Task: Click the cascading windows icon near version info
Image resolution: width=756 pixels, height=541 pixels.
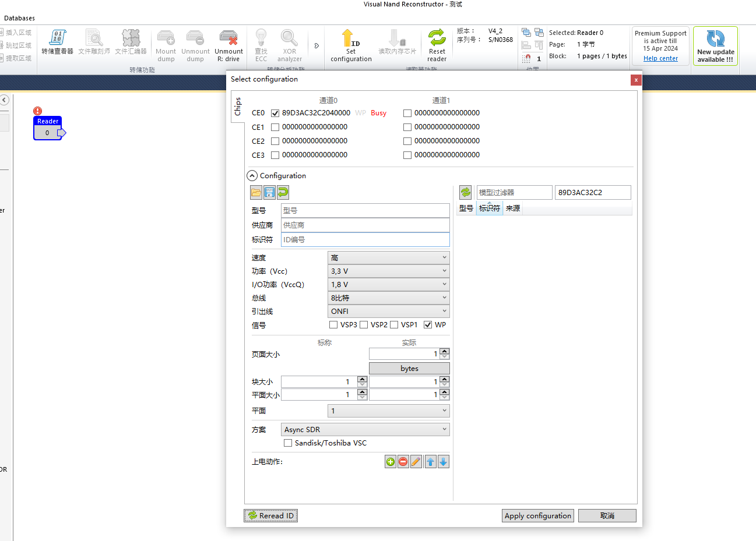Action: point(526,33)
